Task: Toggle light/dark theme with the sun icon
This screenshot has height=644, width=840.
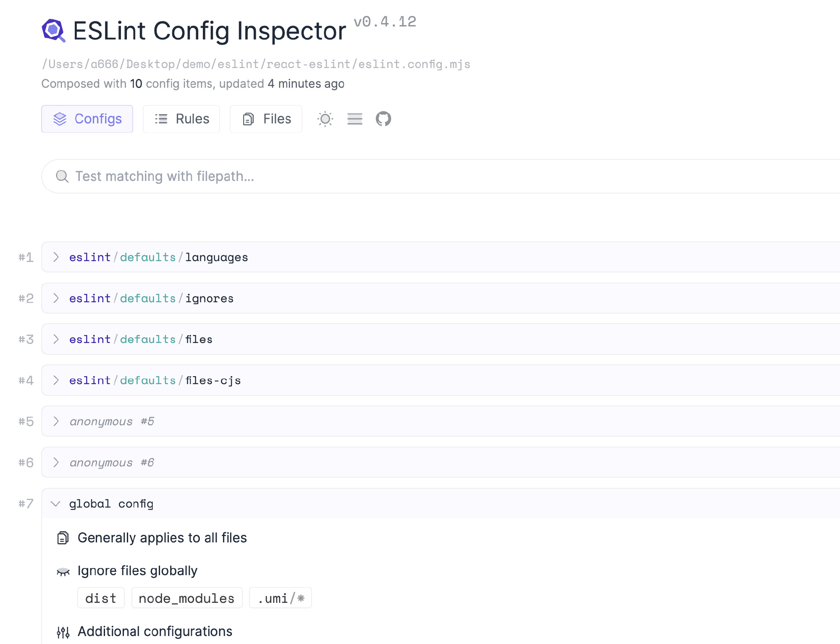Action: 325,119
